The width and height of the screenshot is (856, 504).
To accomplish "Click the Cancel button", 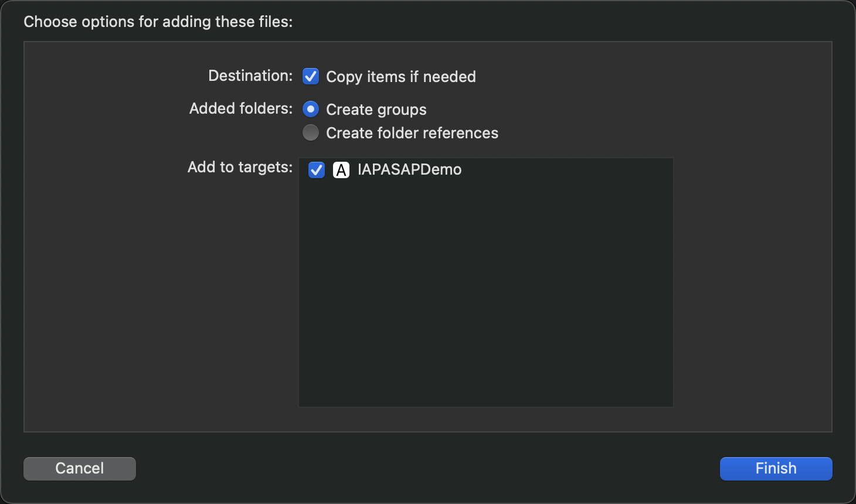I will [80, 468].
